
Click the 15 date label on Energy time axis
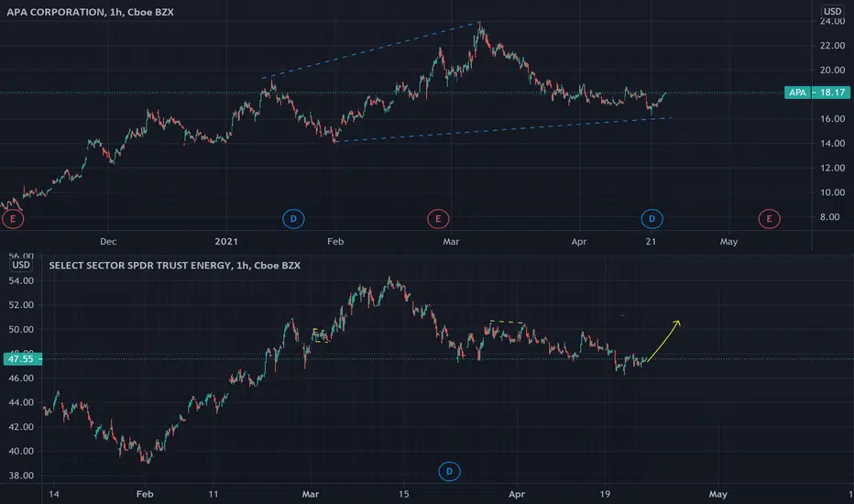(403, 494)
